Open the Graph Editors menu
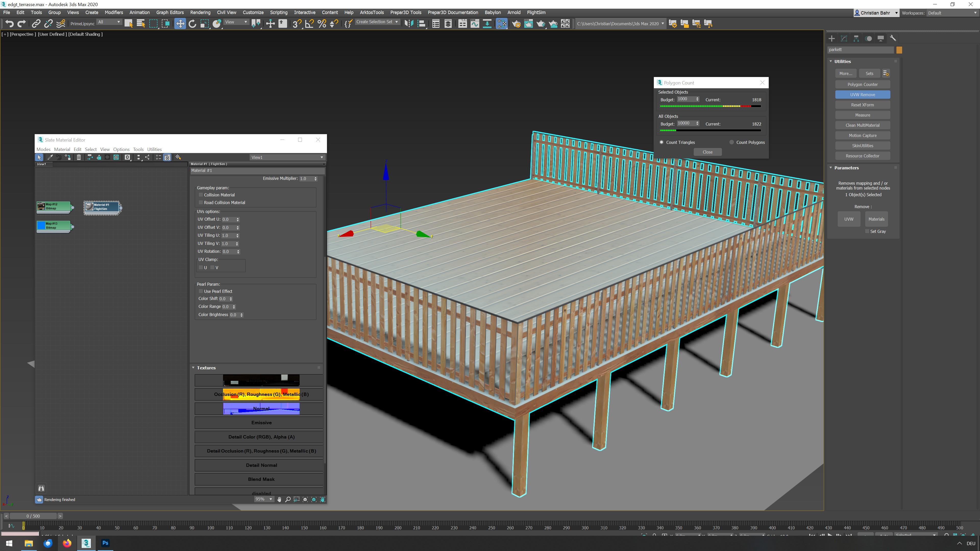Image resolution: width=980 pixels, height=551 pixels. coord(170,12)
